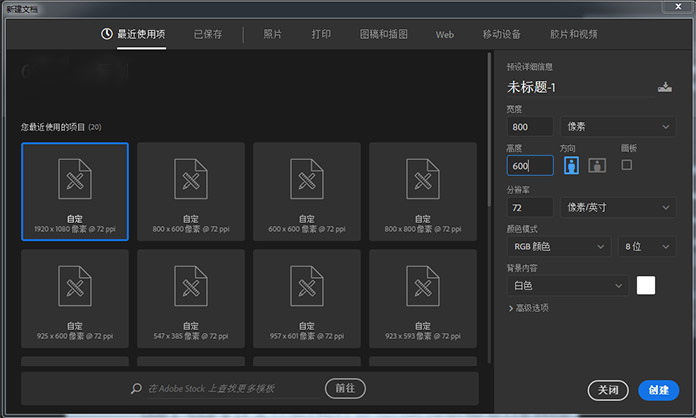Switch to the 照片 tab

[x=273, y=34]
